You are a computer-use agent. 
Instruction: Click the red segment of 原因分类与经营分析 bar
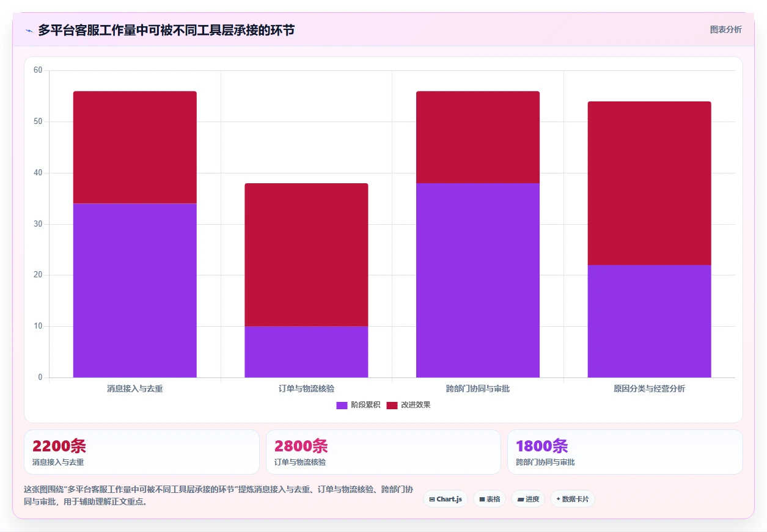[x=650, y=183]
